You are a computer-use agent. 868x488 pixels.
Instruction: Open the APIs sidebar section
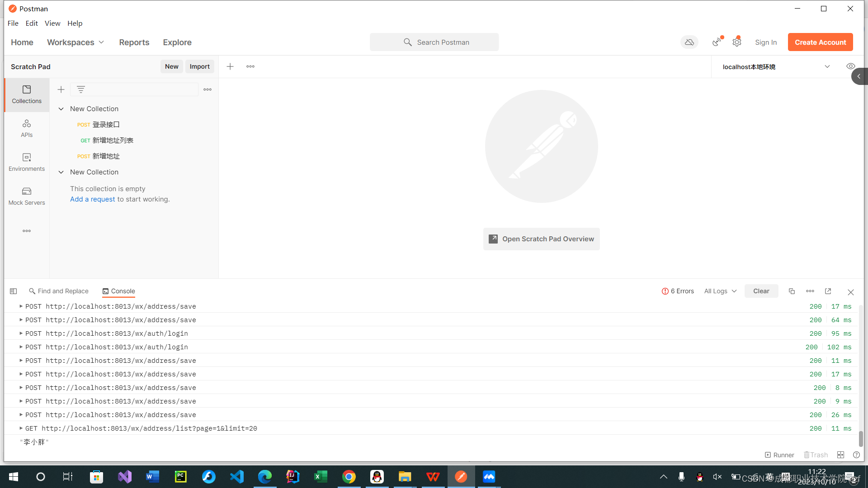click(27, 128)
